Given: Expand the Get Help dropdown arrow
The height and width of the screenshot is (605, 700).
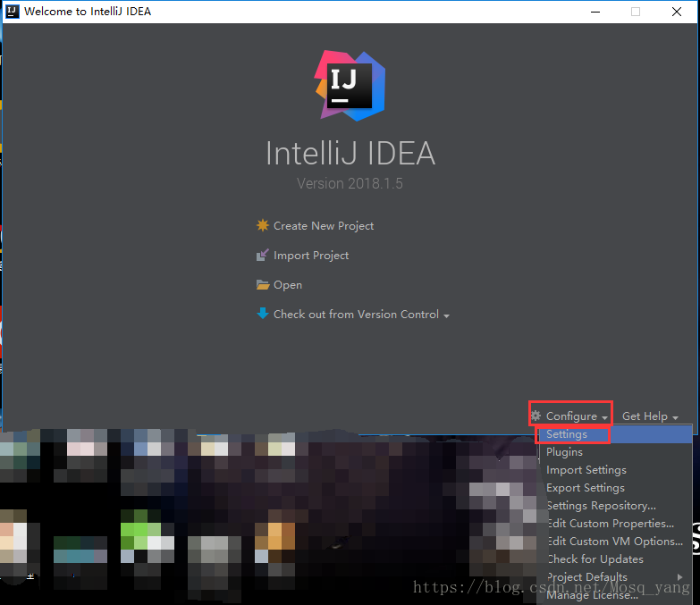Looking at the screenshot, I should [x=675, y=418].
